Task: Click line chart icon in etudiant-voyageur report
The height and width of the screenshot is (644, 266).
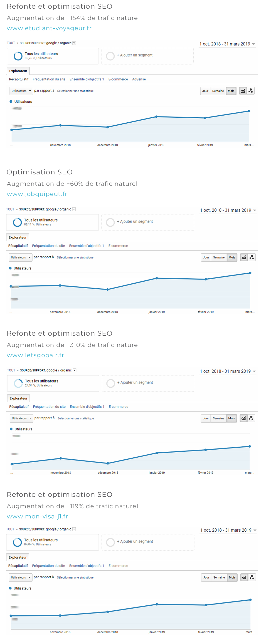Action: pos(243,91)
